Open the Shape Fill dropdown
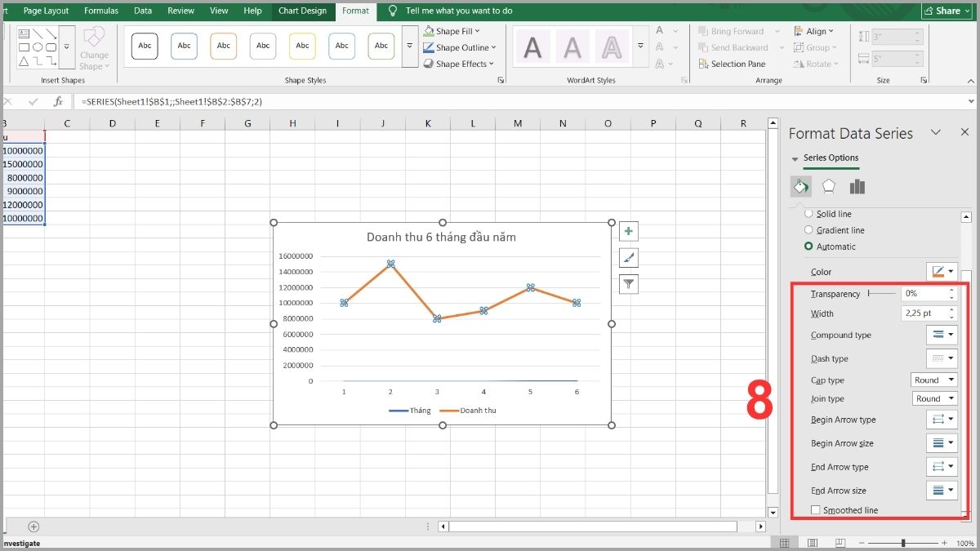This screenshot has height=551, width=980. click(x=477, y=31)
